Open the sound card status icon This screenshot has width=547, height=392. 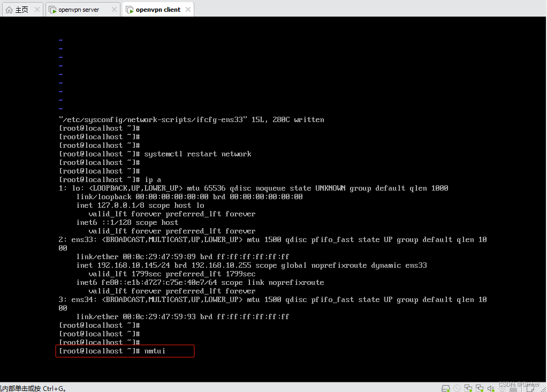coord(491,388)
